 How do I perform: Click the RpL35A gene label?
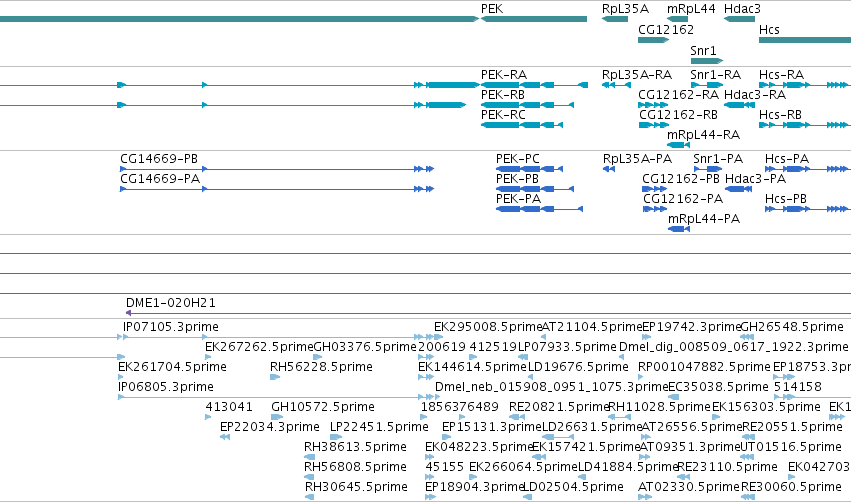point(625,9)
